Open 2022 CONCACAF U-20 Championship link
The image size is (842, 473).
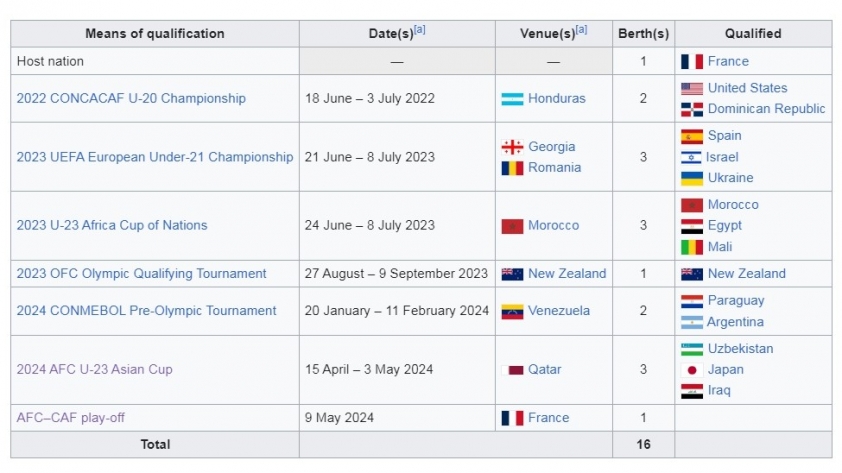click(131, 98)
